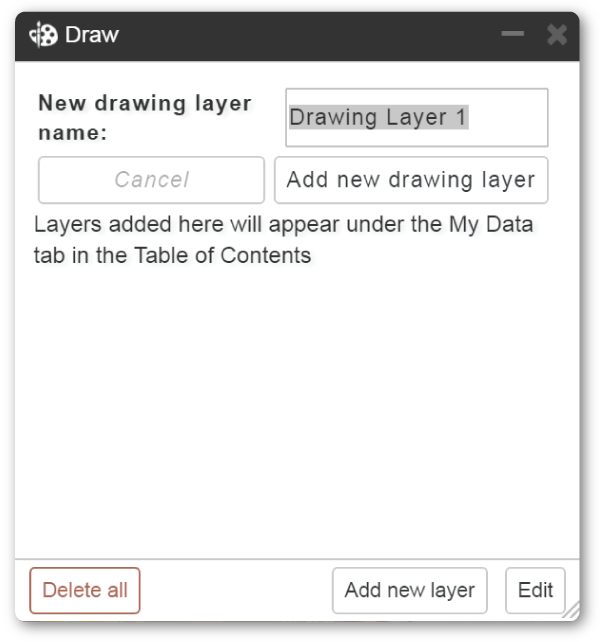This screenshot has height=642, width=600.
Task: Click the red "Delete all" button
Action: pos(85,590)
